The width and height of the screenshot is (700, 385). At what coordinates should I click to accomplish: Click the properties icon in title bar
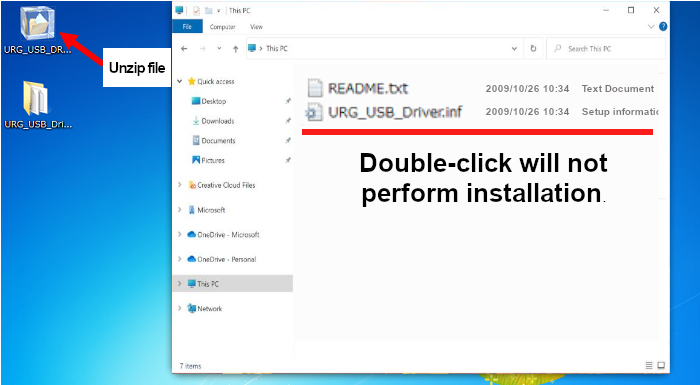pyautogui.click(x=196, y=11)
